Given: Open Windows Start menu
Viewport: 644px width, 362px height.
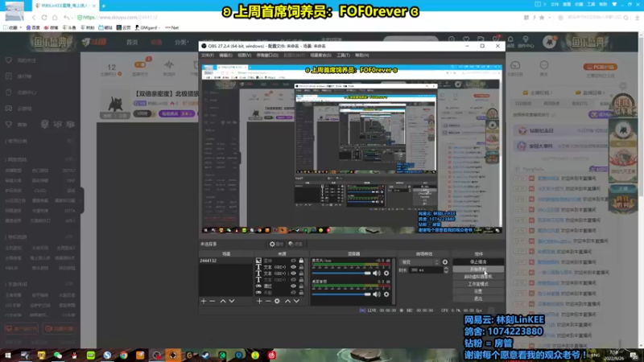Looking at the screenshot, I should 8,355.
